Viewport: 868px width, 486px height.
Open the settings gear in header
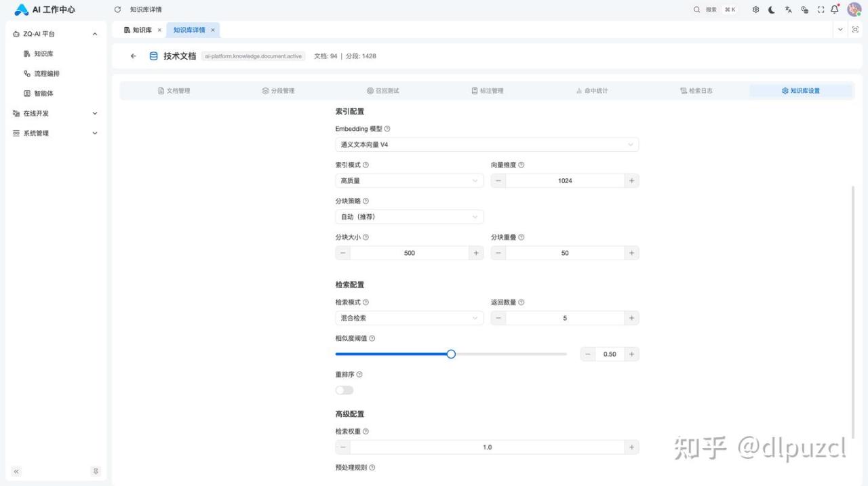click(x=755, y=9)
